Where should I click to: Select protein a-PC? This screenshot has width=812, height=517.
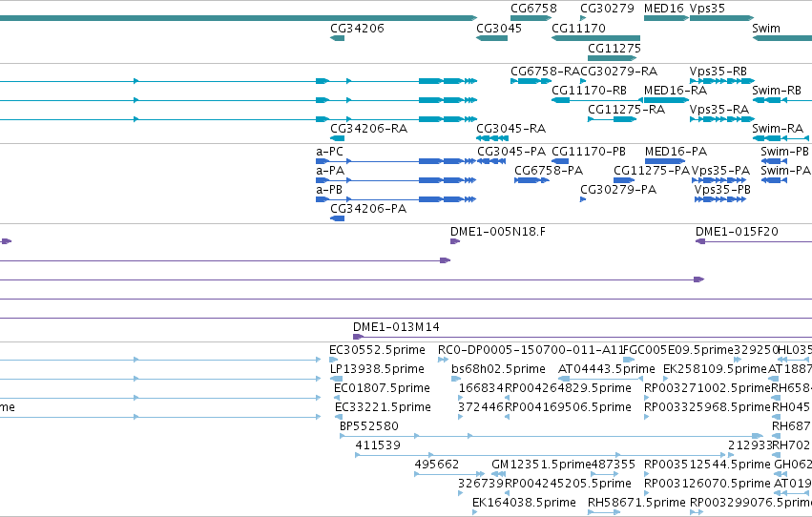coord(396,161)
